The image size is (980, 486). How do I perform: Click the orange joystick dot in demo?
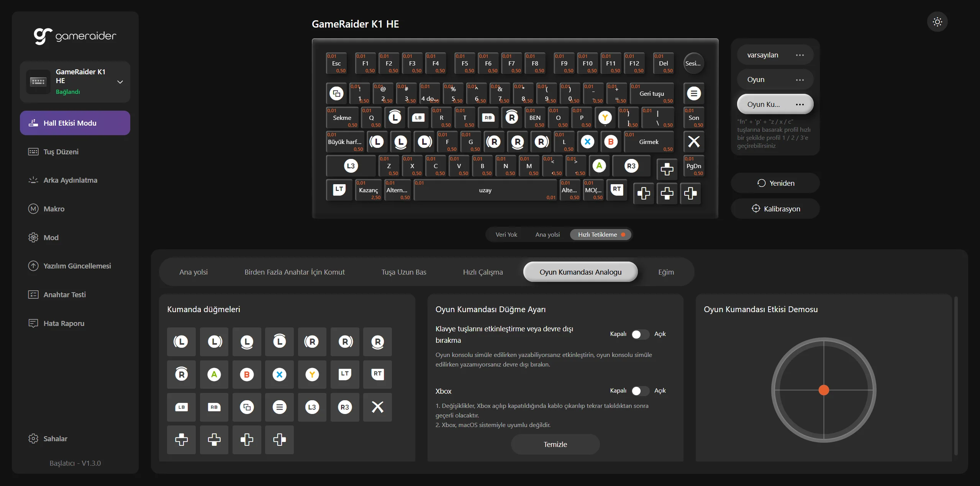point(824,390)
